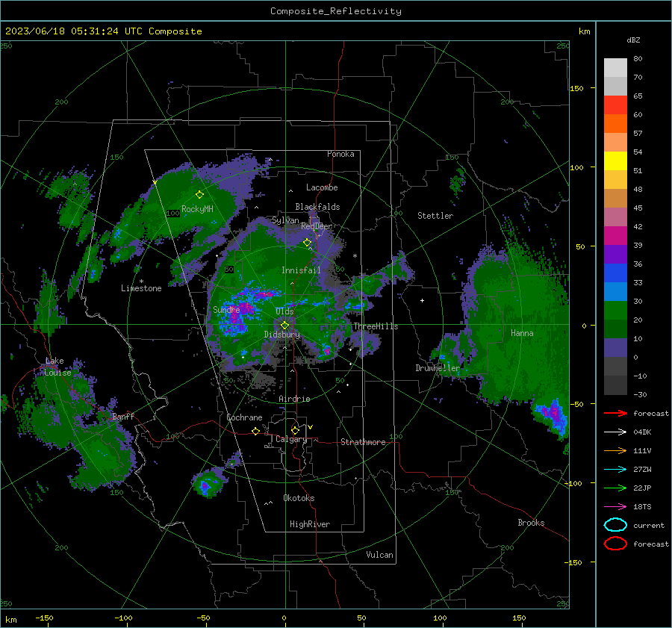Click the white plus marker northwest of Drumheller
Screen dimensions: 672x628
422,300
